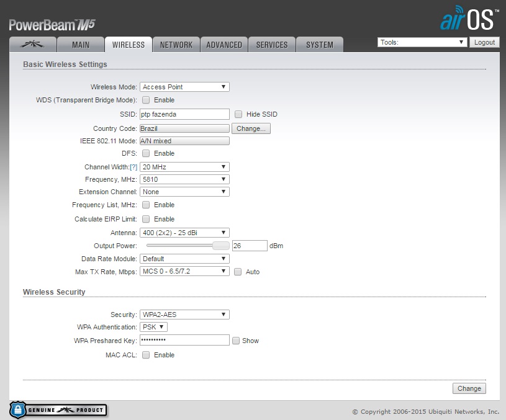The height and width of the screenshot is (420, 506).
Task: Click the Change... country code button
Action: click(251, 128)
